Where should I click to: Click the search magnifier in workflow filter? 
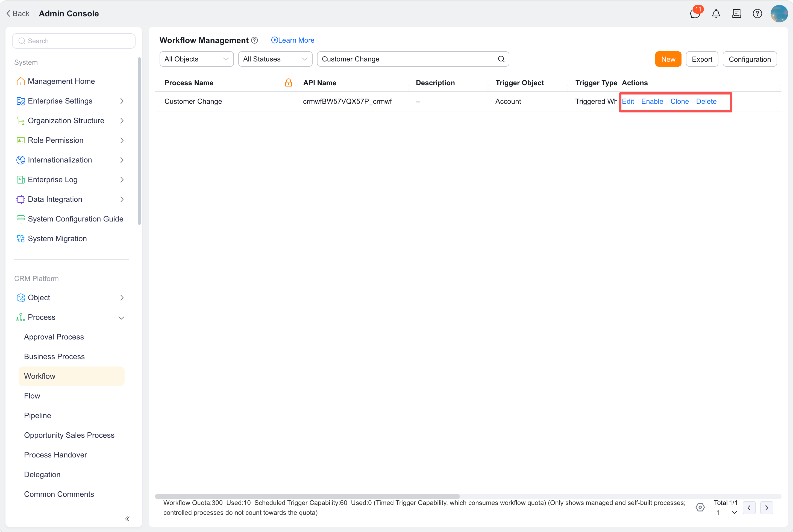coord(501,59)
